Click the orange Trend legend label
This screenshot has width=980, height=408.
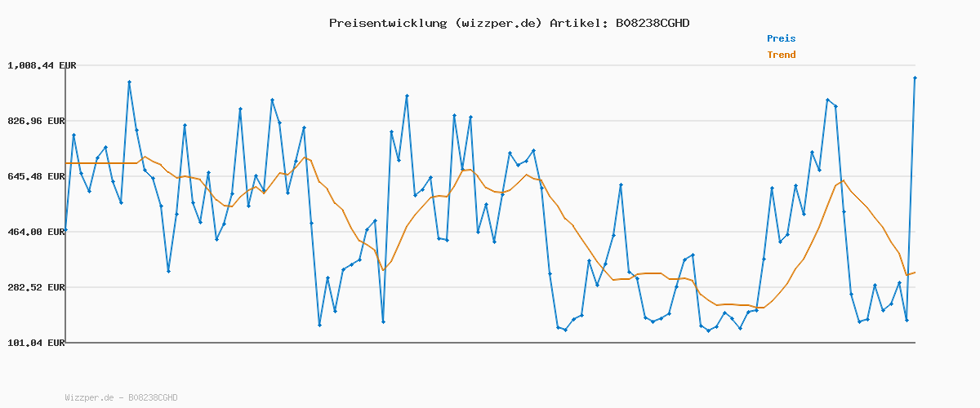(x=781, y=55)
